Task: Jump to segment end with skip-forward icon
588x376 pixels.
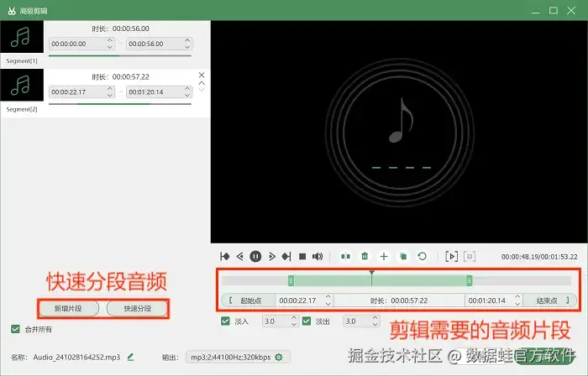Action: (x=286, y=257)
